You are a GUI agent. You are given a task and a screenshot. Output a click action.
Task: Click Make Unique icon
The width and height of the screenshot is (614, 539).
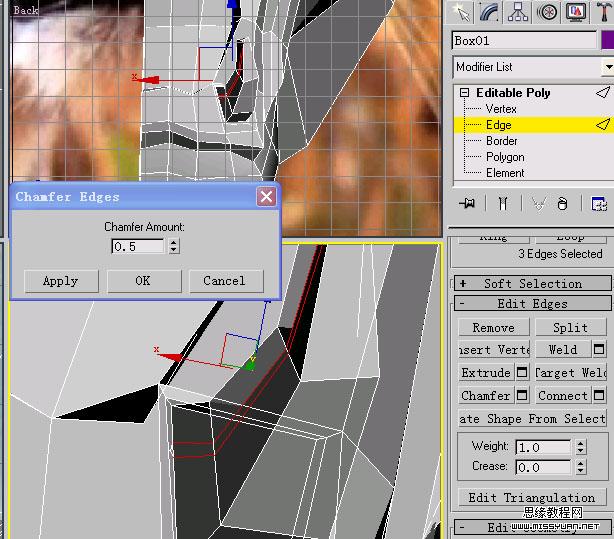point(539,203)
